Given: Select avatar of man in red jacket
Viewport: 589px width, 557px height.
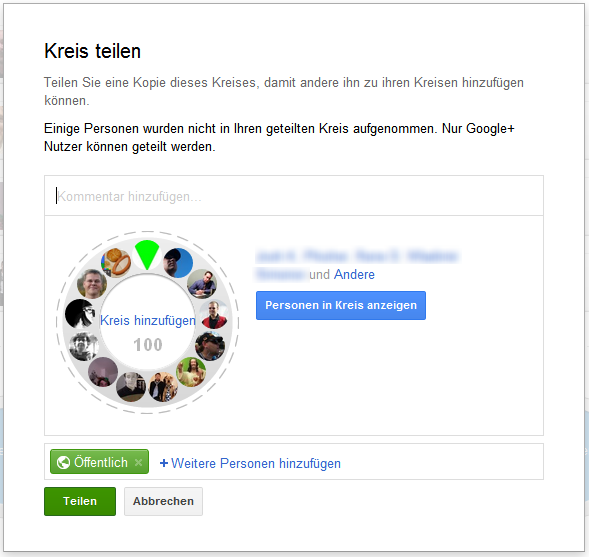Looking at the screenshot, I should (214, 314).
